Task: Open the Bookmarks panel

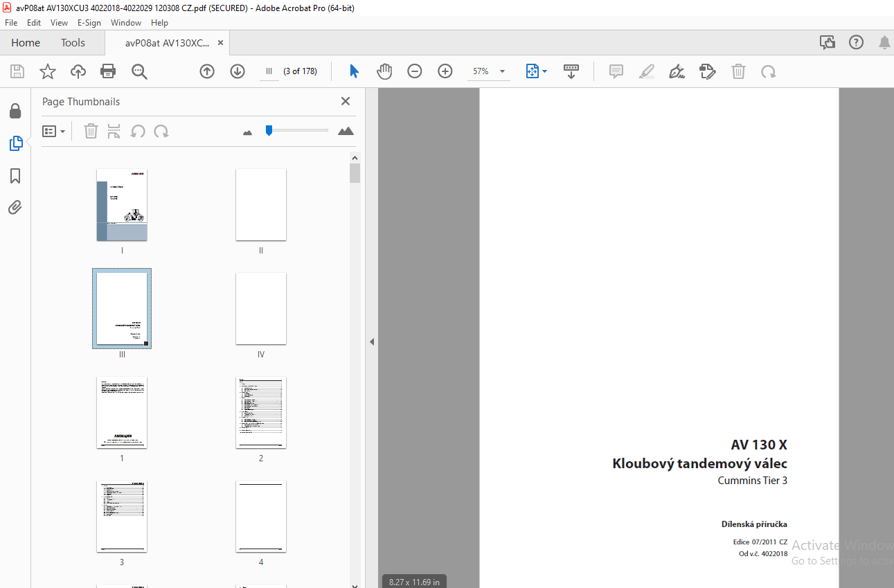Action: click(15, 176)
